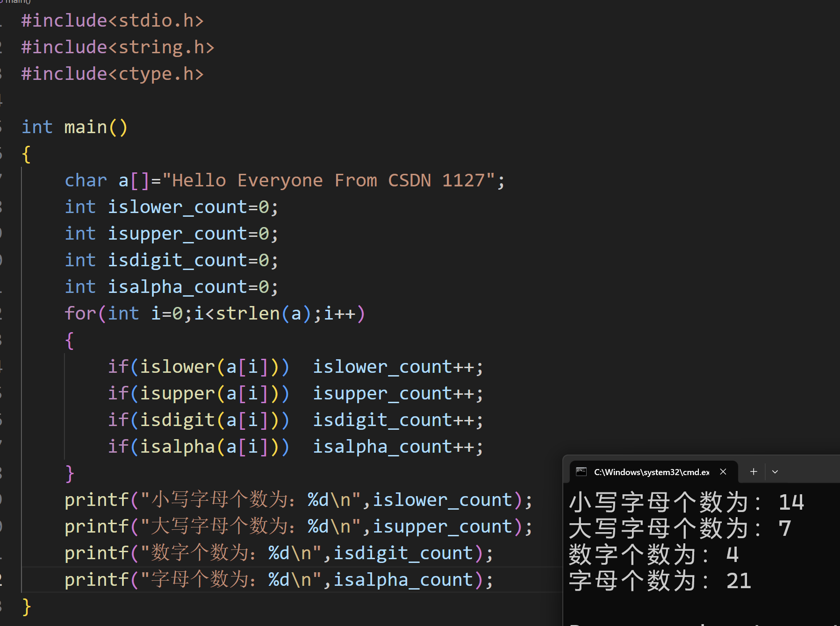Open the terminal tab options chevron
This screenshot has width=840, height=626.
[x=775, y=471]
